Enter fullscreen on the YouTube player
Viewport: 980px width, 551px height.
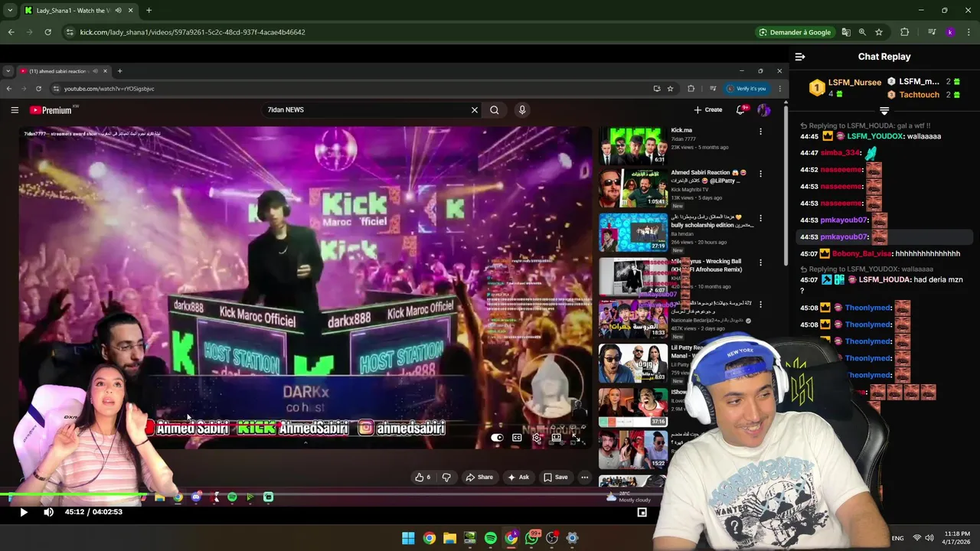pyautogui.click(x=576, y=438)
